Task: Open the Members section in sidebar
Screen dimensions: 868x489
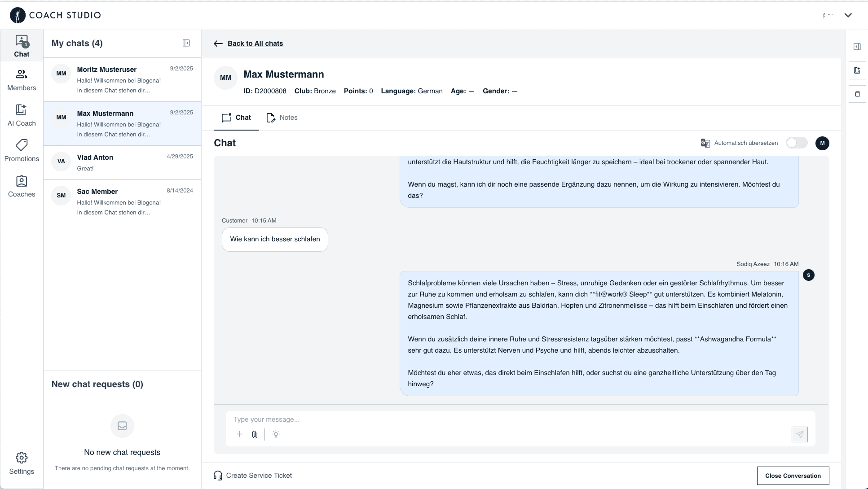Action: point(22,80)
